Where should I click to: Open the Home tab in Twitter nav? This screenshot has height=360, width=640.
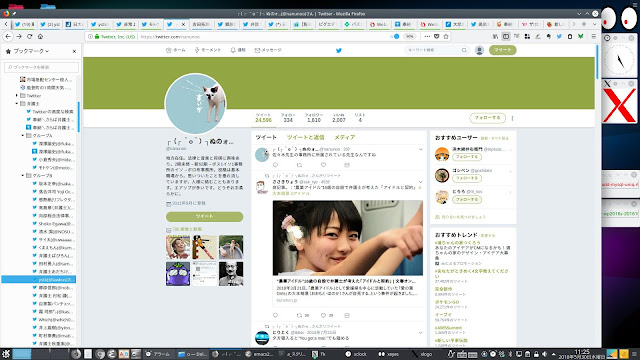(x=176, y=50)
